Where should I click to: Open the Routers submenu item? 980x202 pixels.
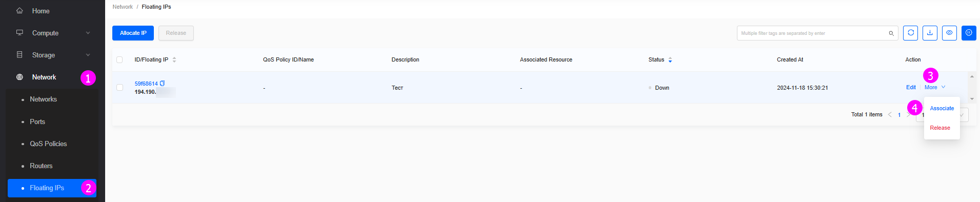[x=41, y=166]
